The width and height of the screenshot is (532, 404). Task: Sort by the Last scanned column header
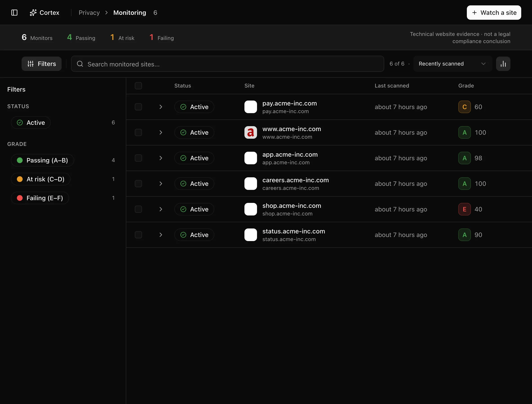point(392,86)
